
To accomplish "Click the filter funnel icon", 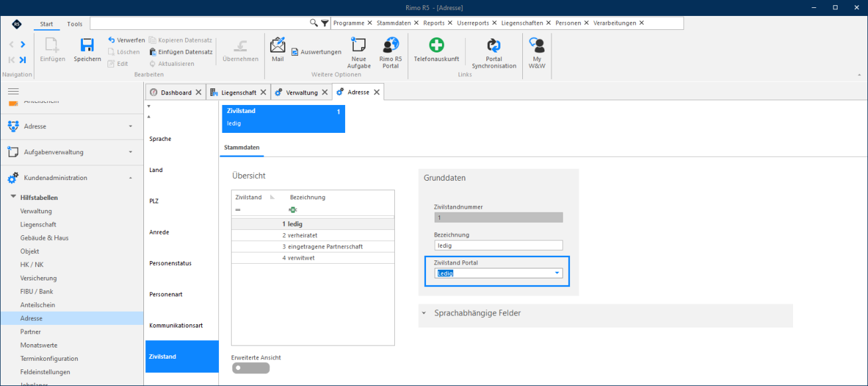I will pos(325,23).
